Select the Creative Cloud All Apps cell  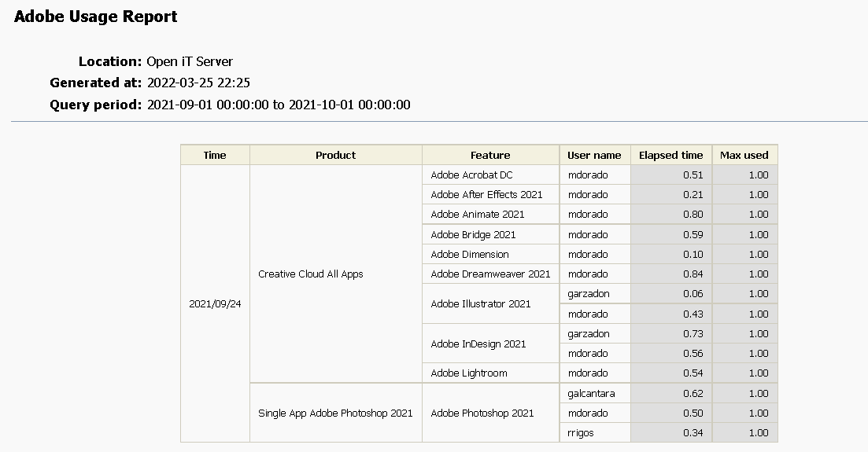pyautogui.click(x=335, y=274)
